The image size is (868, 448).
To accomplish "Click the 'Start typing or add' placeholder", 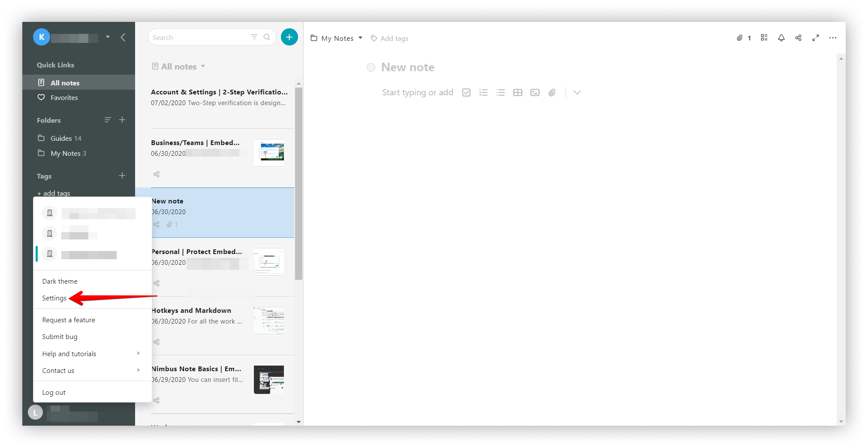I will click(418, 92).
